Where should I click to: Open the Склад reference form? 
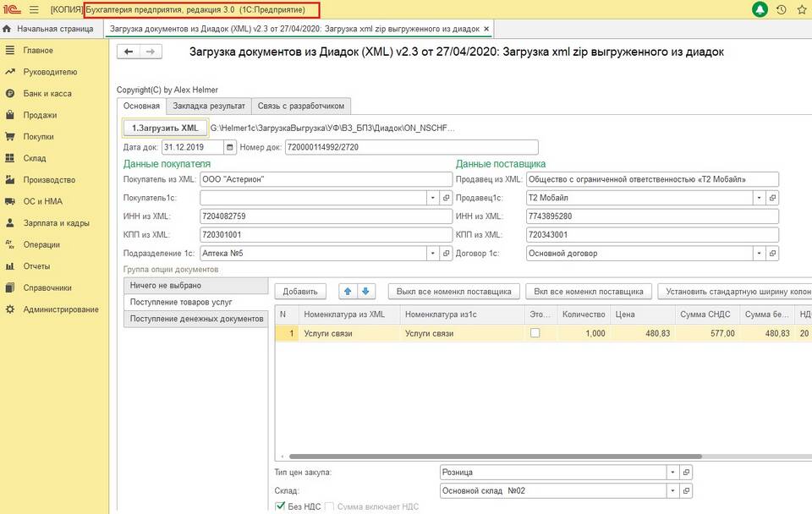coord(686,490)
